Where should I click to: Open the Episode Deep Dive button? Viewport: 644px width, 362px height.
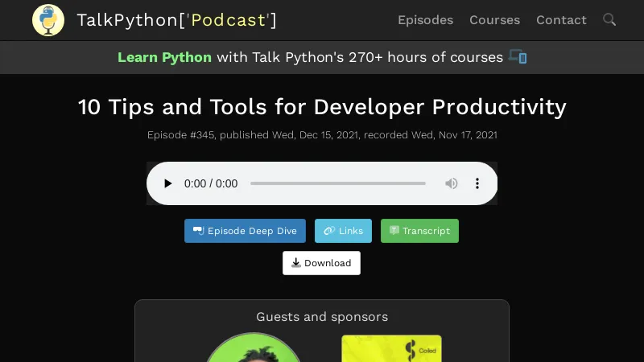(x=245, y=231)
